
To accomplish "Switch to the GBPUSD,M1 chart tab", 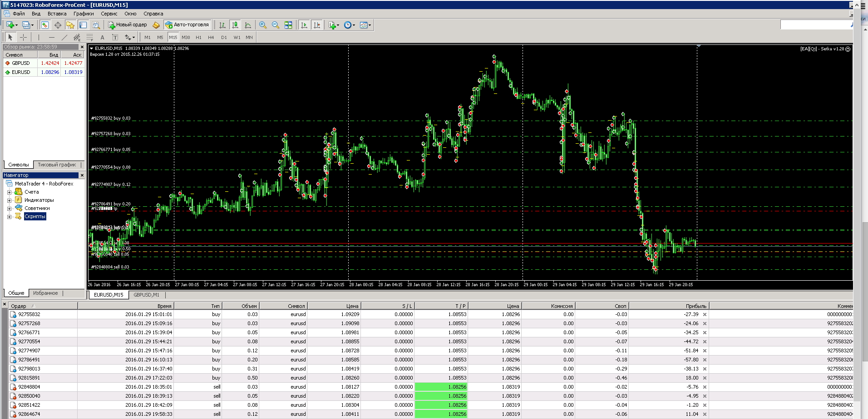I will (x=146, y=295).
